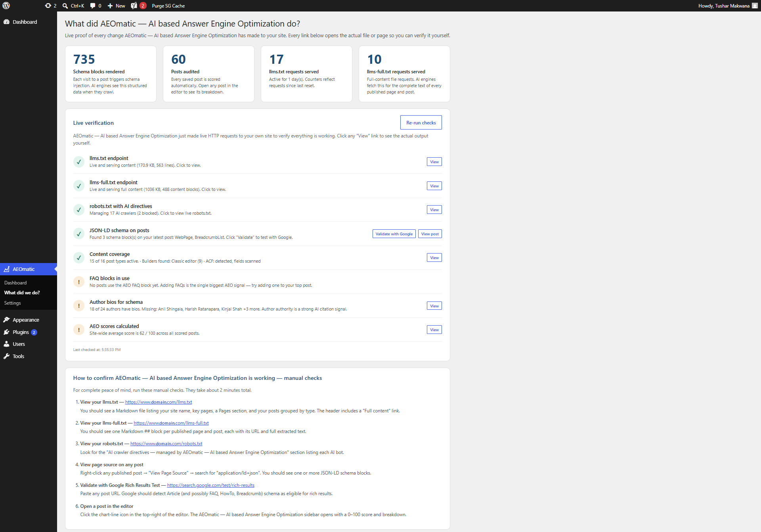Image resolution: width=761 pixels, height=532 pixels.
Task: Click the checkmark icon for llms.txt endpoint
Action: coord(79,162)
